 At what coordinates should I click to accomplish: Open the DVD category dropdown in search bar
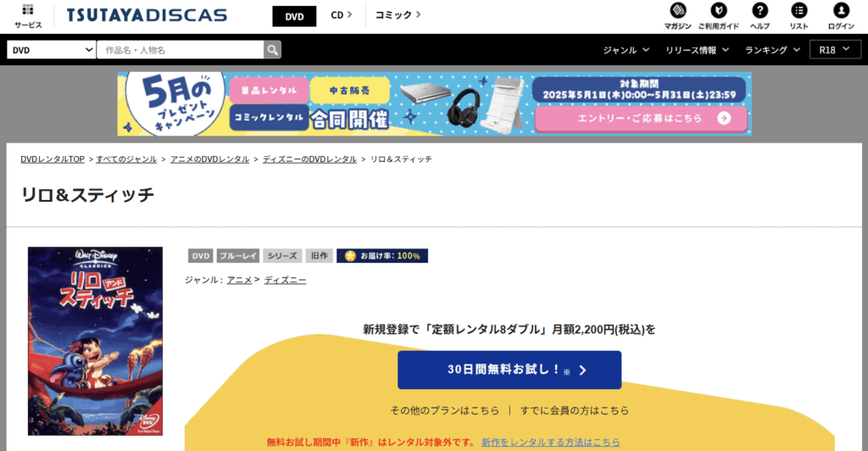pos(52,50)
